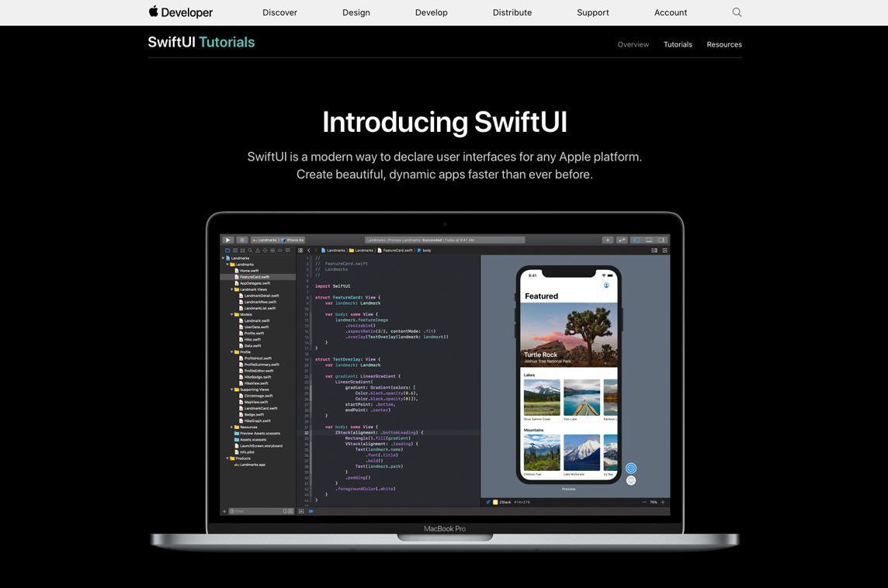Select LandmarkDetail.swift in the navigator

pos(259,296)
